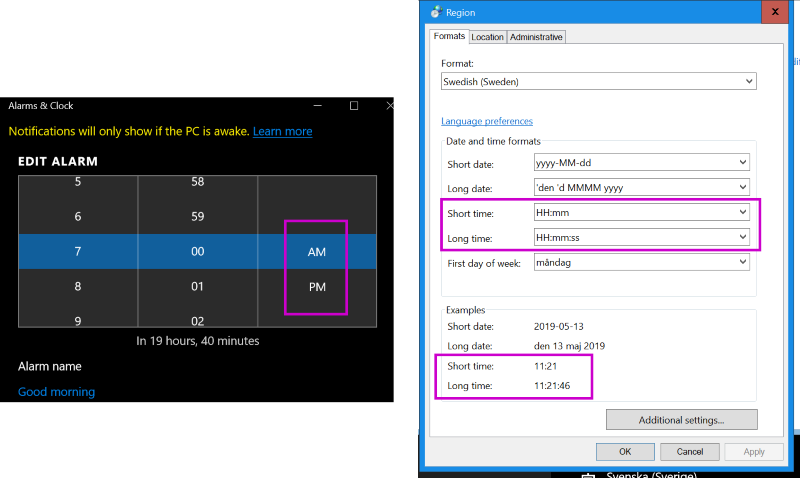Viewport: 800px width, 478px height.
Task: Choose hour 8 in the alarm picker
Action: click(x=78, y=286)
